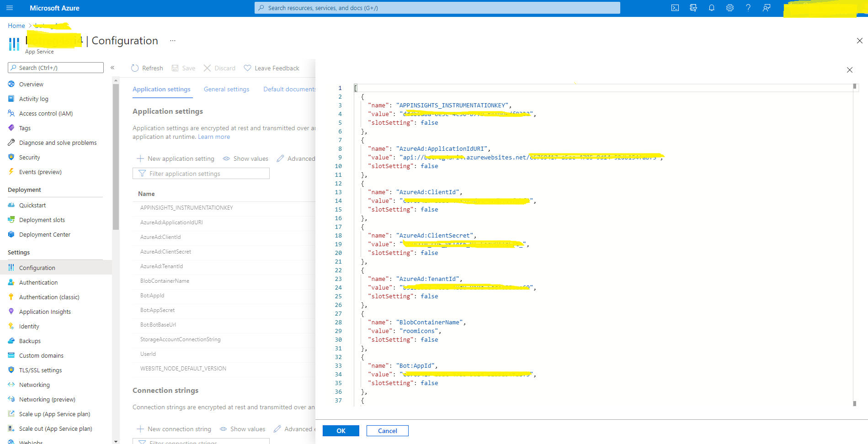Open Tags in the left menu

tap(25, 128)
